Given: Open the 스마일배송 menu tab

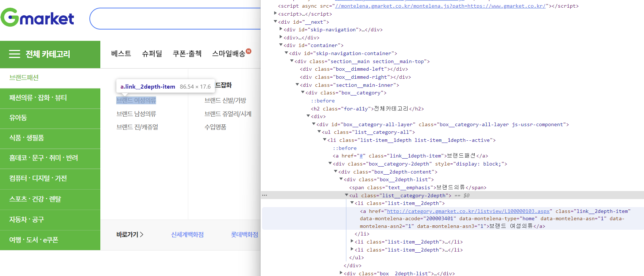Looking at the screenshot, I should click(x=229, y=54).
